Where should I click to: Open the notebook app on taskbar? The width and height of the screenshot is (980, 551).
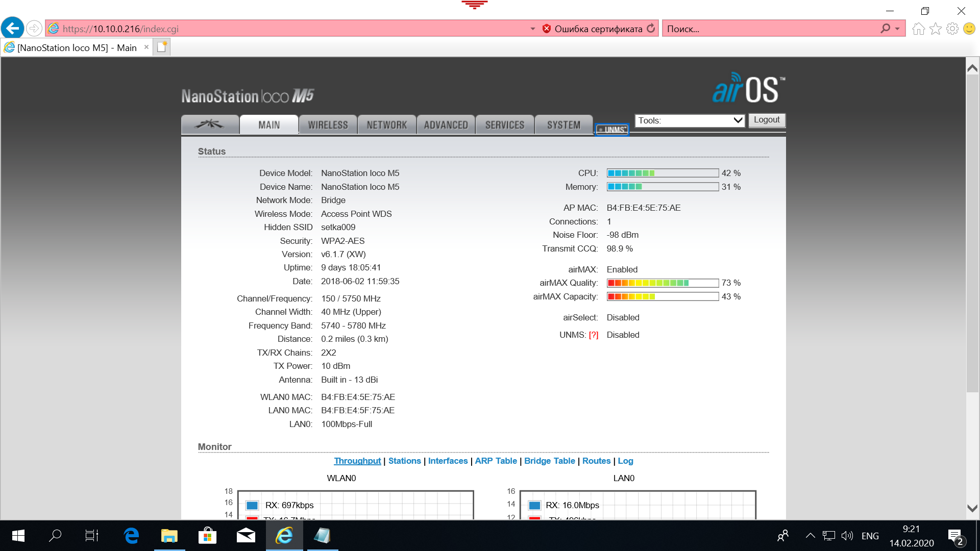pyautogui.click(x=322, y=536)
